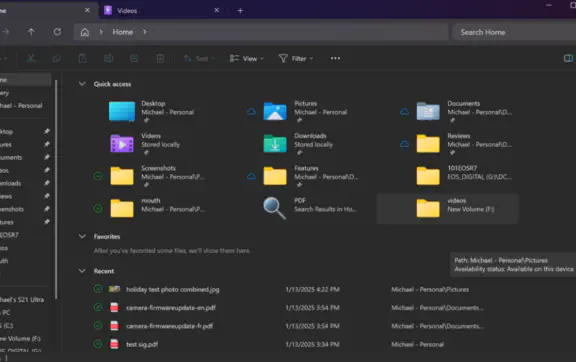
Task: Refresh the Home view
Action: click(x=57, y=32)
